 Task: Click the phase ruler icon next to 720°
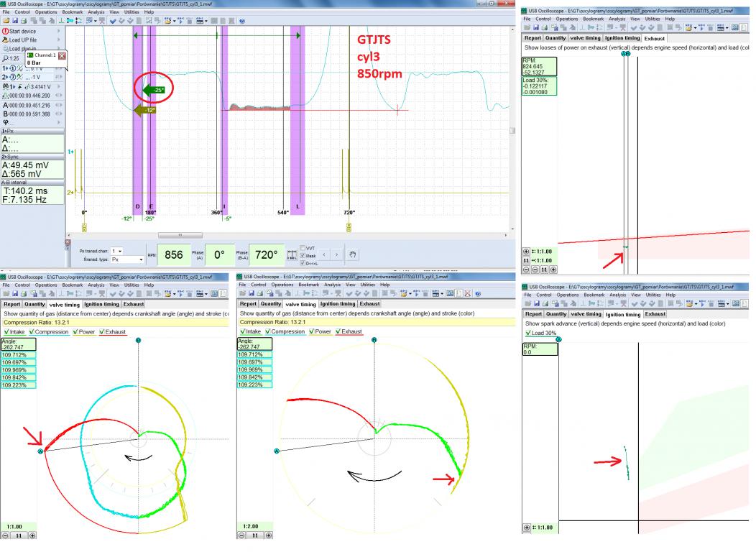tap(292, 254)
